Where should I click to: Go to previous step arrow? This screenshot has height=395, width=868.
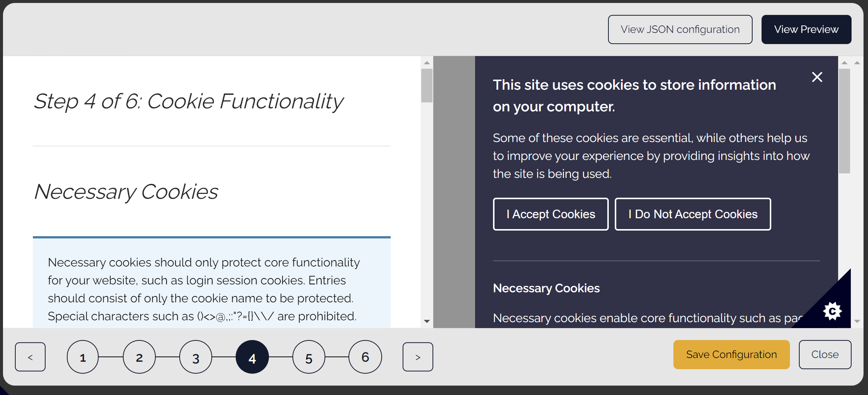click(30, 357)
